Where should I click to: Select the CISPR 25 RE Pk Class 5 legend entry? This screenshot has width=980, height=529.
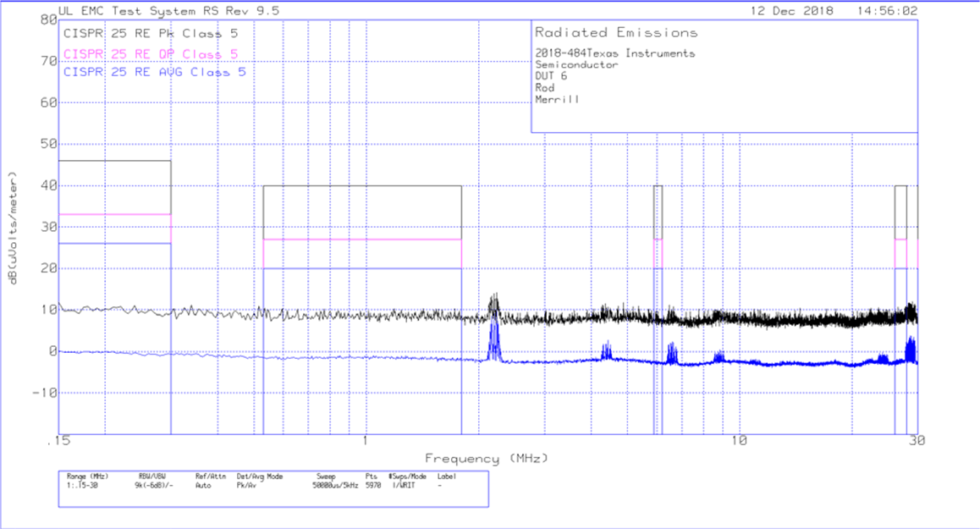(149, 33)
